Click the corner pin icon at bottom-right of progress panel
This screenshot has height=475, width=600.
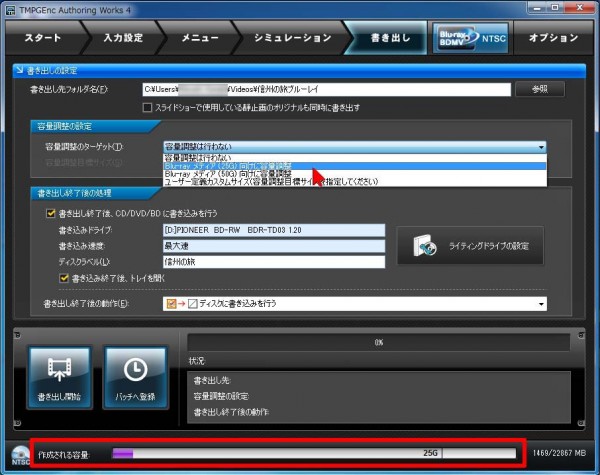(581, 423)
